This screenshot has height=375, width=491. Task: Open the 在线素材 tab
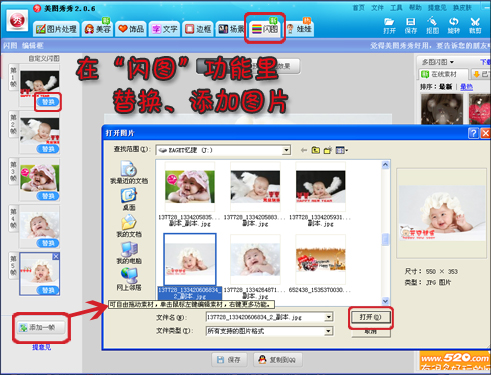[x=444, y=74]
